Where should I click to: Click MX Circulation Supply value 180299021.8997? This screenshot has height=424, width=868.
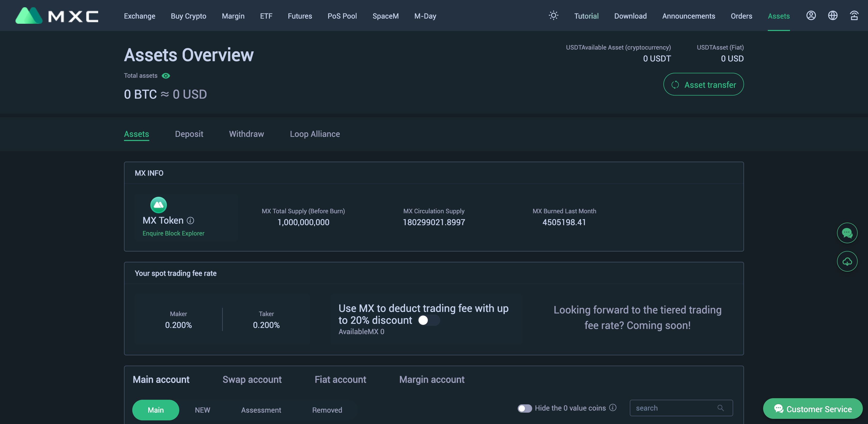tap(434, 222)
